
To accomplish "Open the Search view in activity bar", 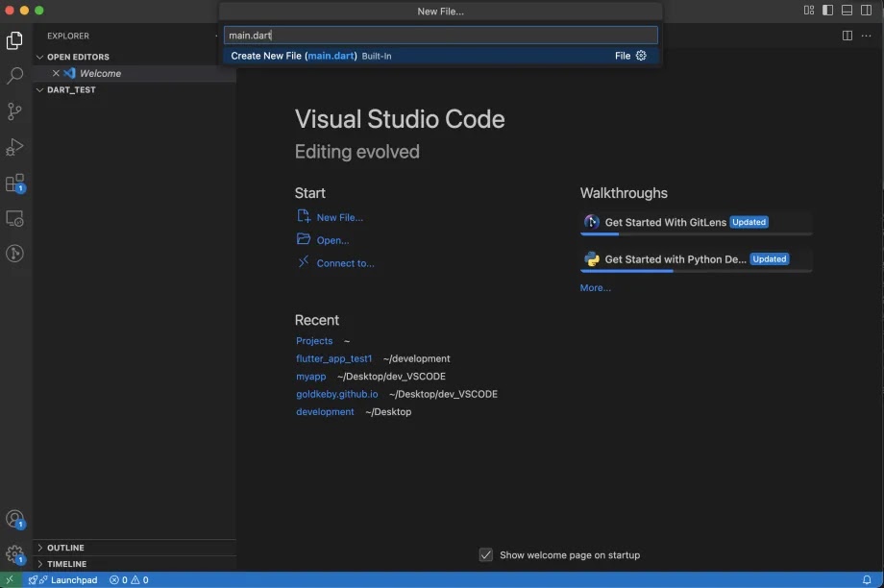I will tap(14, 76).
